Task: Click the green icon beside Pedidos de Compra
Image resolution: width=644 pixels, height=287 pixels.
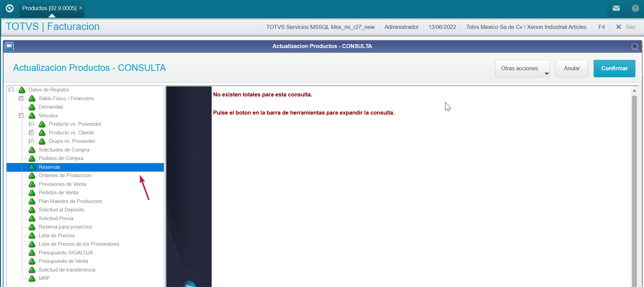Action: [x=32, y=158]
